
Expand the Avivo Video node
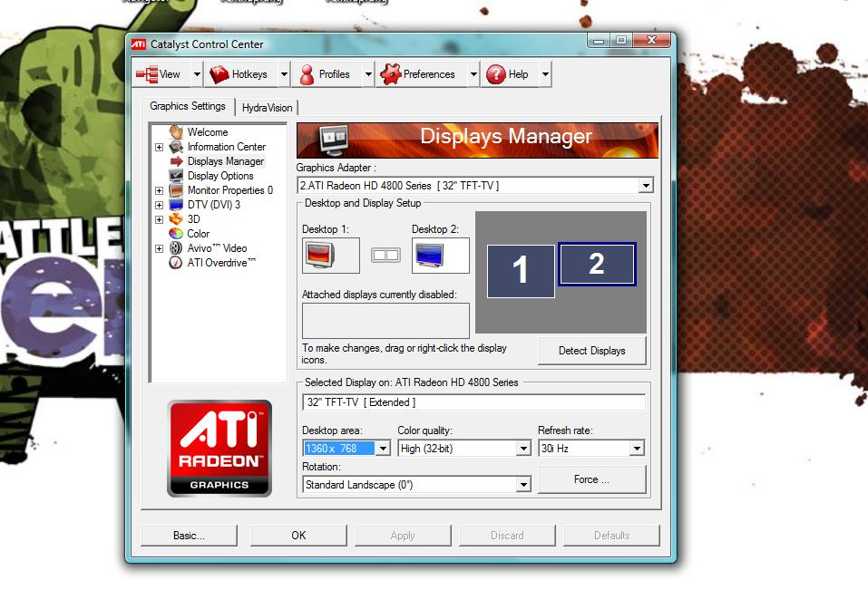[x=160, y=249]
